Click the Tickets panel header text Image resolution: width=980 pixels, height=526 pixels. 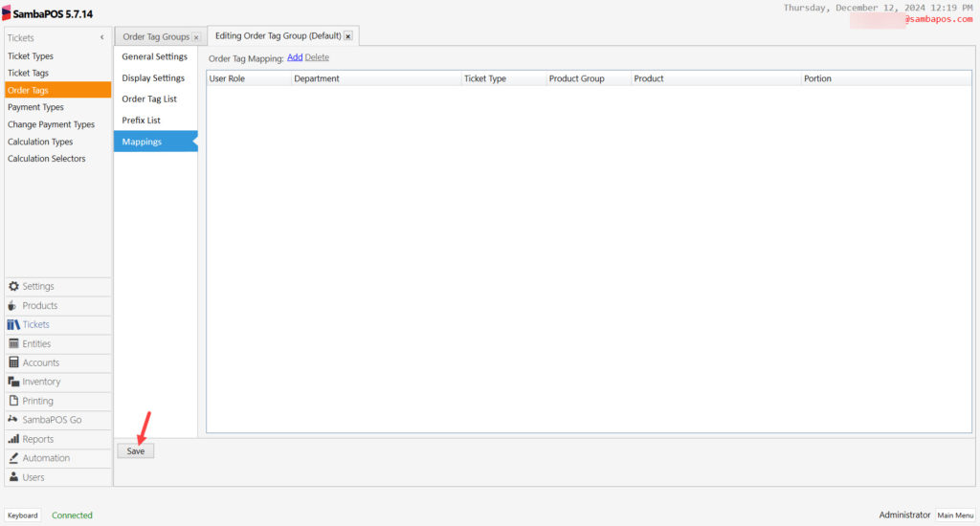(21, 38)
